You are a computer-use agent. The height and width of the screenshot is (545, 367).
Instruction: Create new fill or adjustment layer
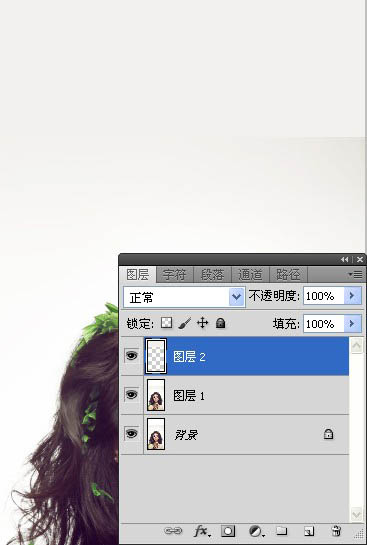[256, 531]
